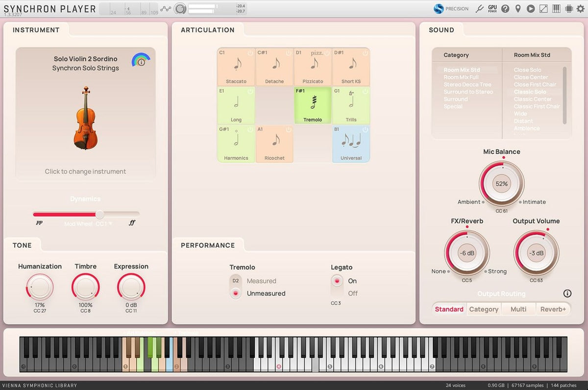Toggle power button on Detache slot
This screenshot has width=588, height=390.
click(288, 53)
